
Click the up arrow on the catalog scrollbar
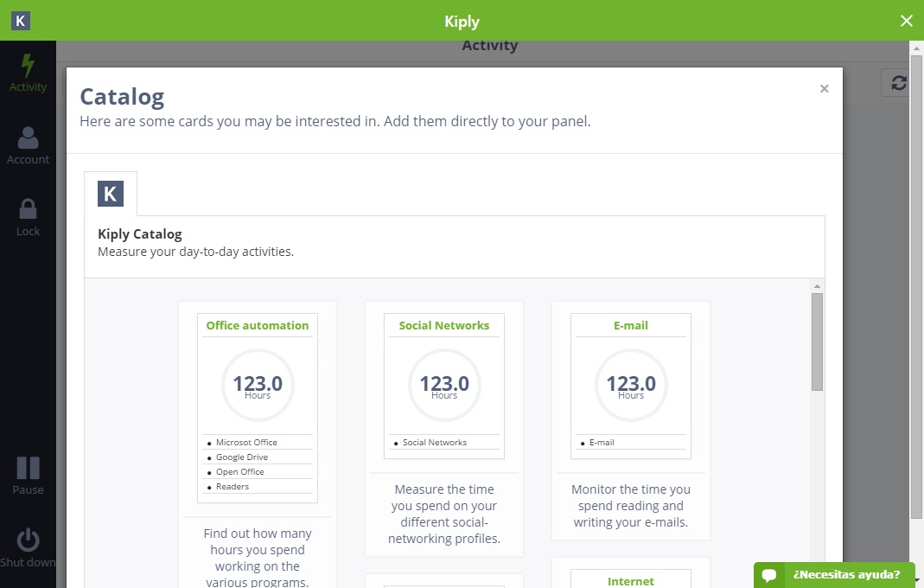click(816, 284)
